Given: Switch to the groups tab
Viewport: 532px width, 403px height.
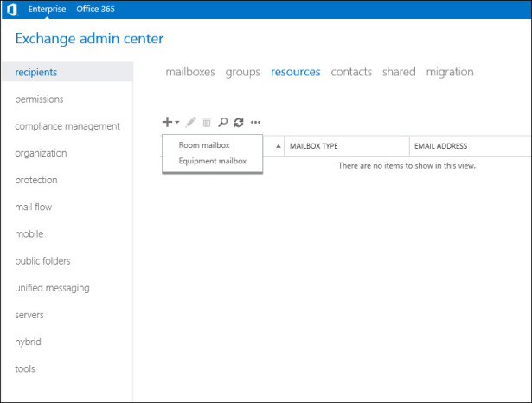Looking at the screenshot, I should pyautogui.click(x=243, y=72).
